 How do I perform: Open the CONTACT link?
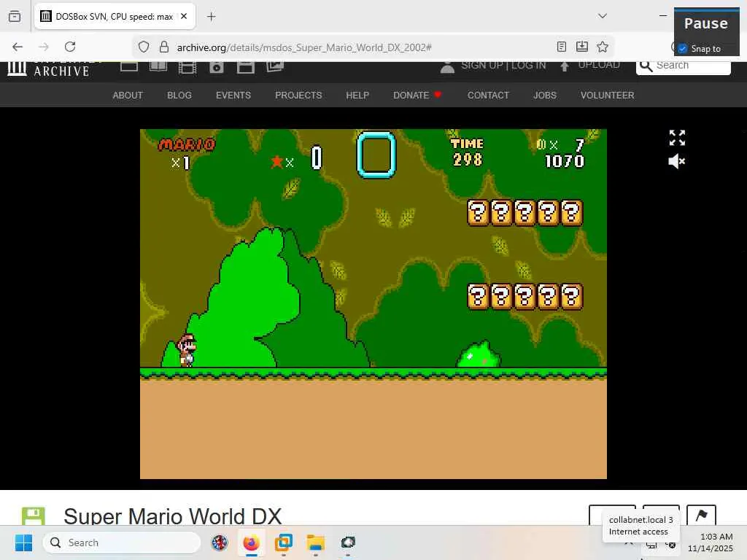click(x=488, y=96)
